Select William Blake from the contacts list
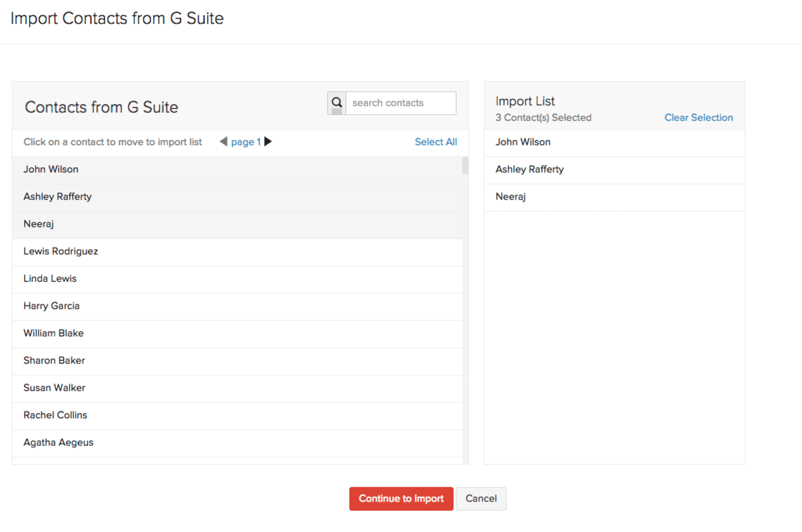Screen dimensions: 802x532 (53, 333)
